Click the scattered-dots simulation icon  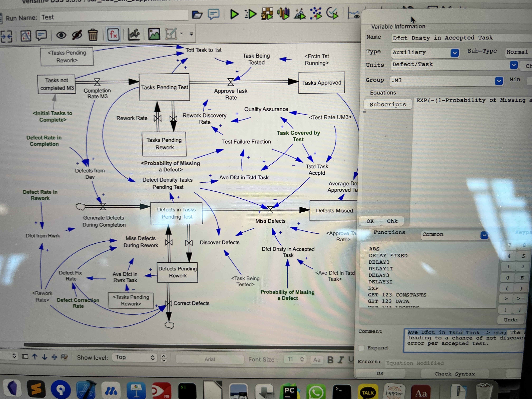point(316,13)
